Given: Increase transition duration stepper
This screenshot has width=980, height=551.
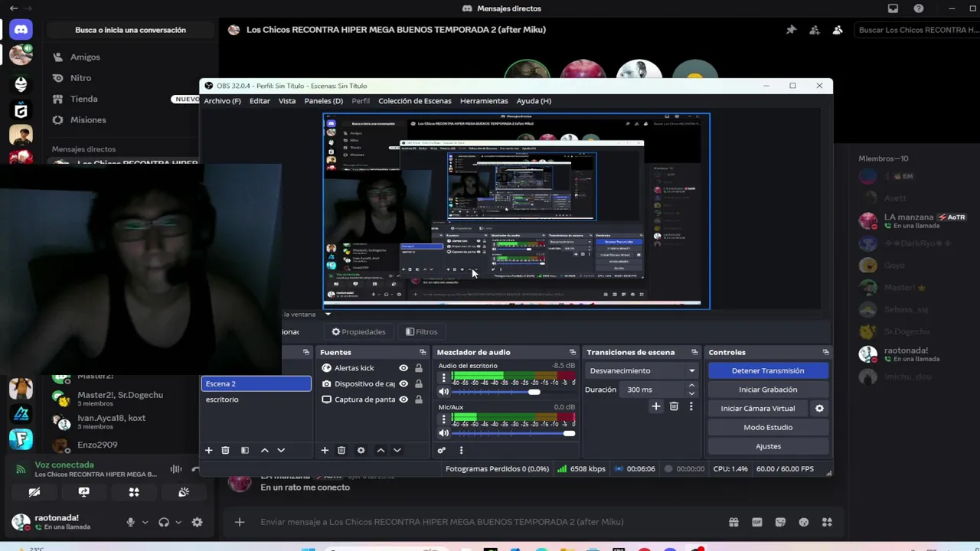Looking at the screenshot, I should point(691,386).
